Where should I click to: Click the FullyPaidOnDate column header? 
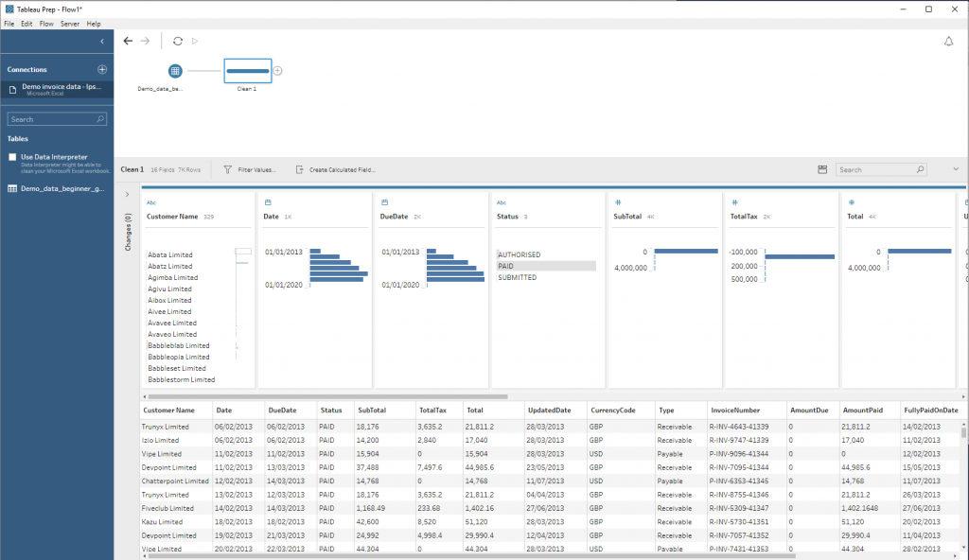tap(931, 410)
